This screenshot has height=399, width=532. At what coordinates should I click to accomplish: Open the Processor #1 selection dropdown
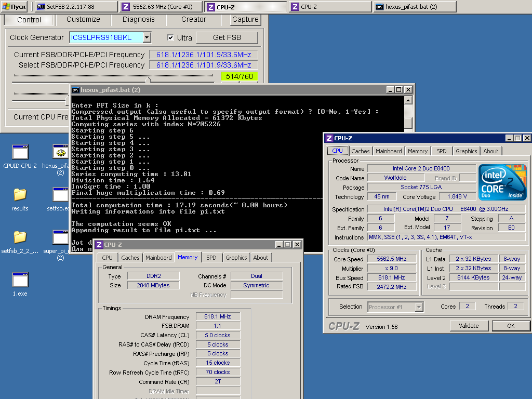point(419,307)
